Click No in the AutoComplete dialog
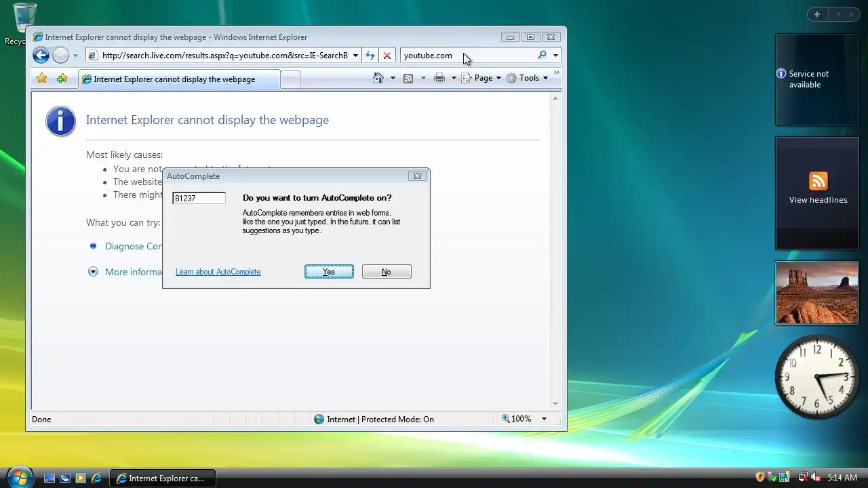 point(387,272)
